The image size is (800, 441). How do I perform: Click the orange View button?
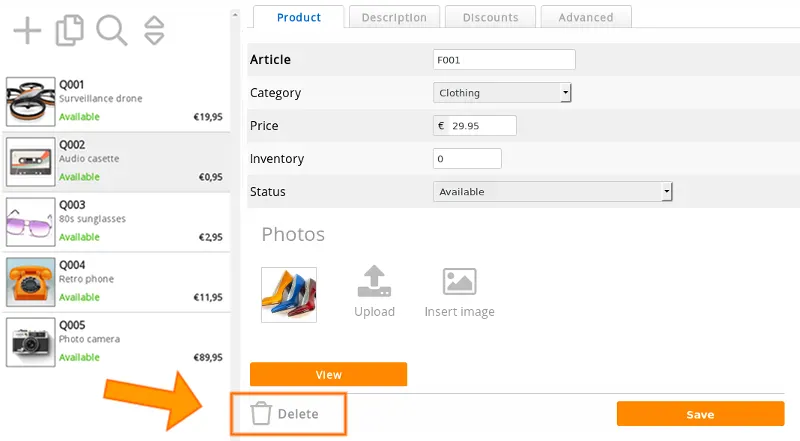pos(329,375)
